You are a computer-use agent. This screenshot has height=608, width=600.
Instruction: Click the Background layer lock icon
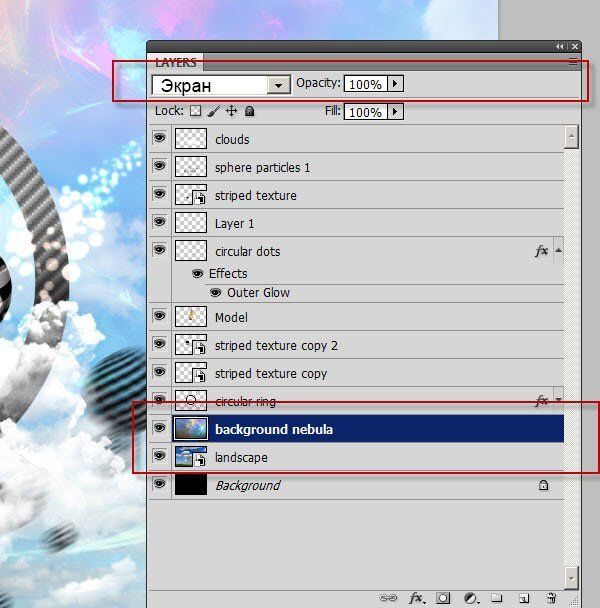pyautogui.click(x=543, y=485)
